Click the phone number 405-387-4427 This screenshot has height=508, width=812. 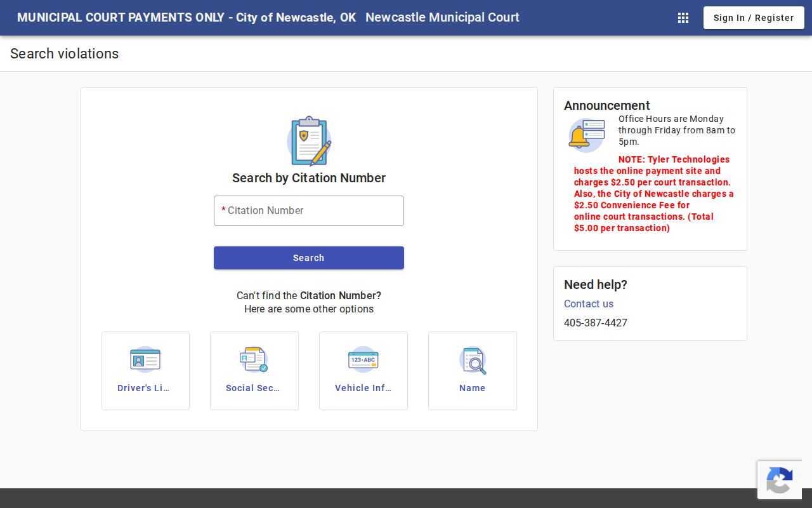point(596,323)
